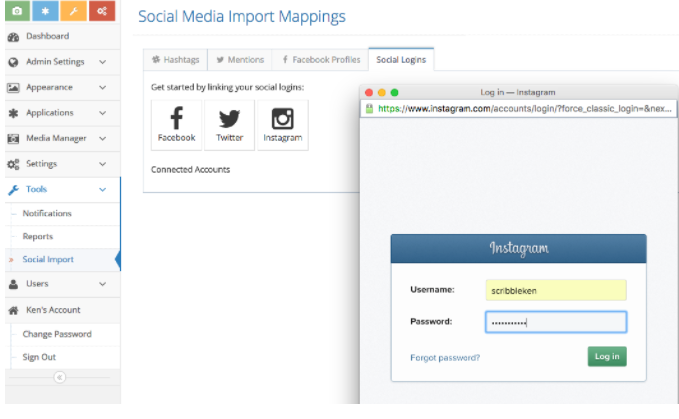Click the Ken's Account home icon
The height and width of the screenshot is (419, 679).
[13, 310]
